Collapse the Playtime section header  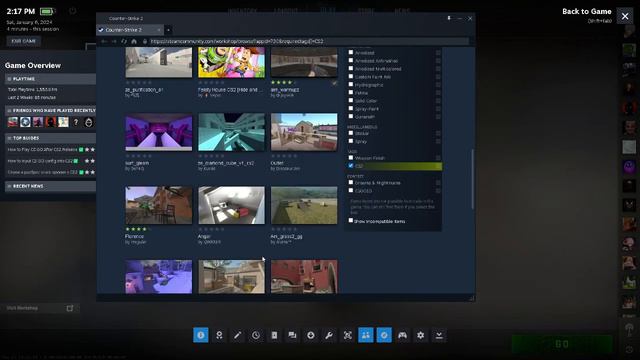pos(51,79)
